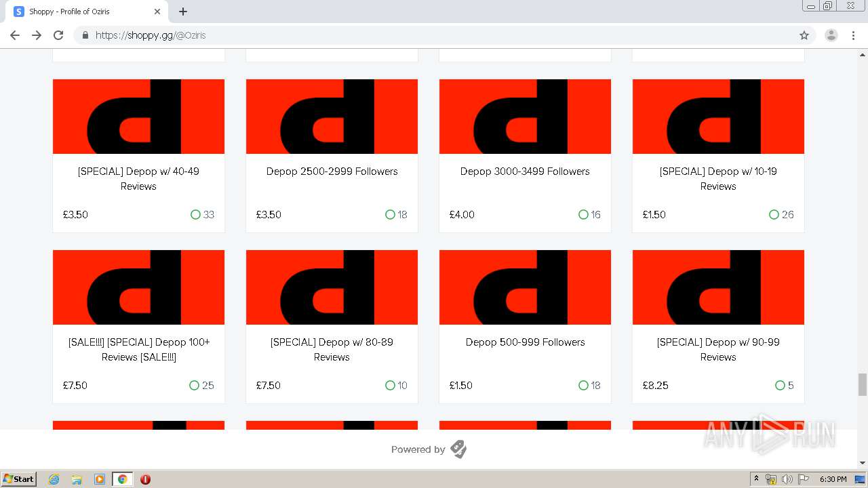This screenshot has width=868, height=488.
Task: Click the scrollbar down arrow
Action: (x=863, y=463)
